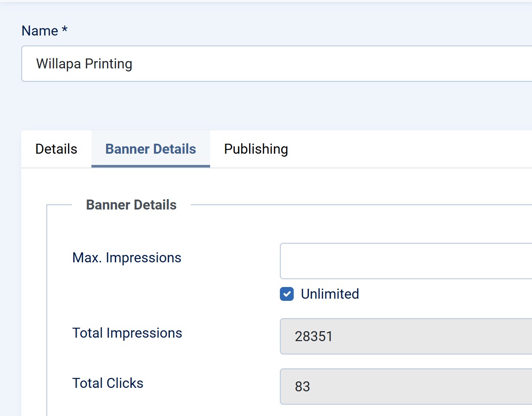Click the Unlimited label text
532x416 pixels.
(x=330, y=294)
